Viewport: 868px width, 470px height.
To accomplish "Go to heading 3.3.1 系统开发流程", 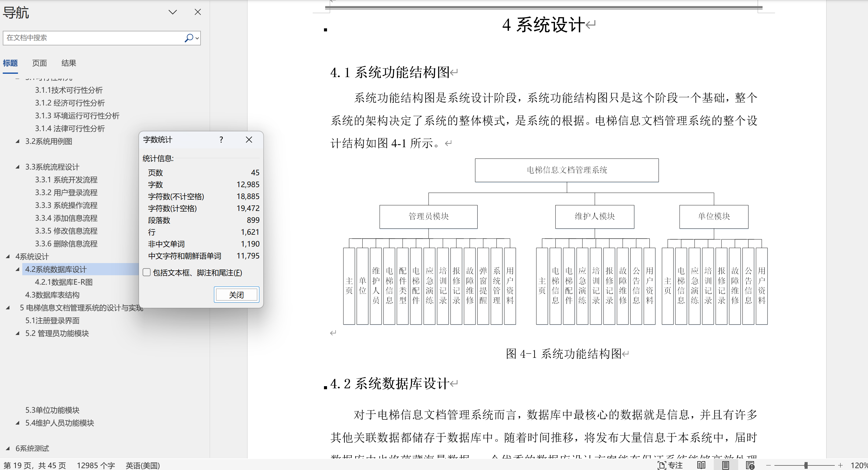I will click(x=66, y=180).
